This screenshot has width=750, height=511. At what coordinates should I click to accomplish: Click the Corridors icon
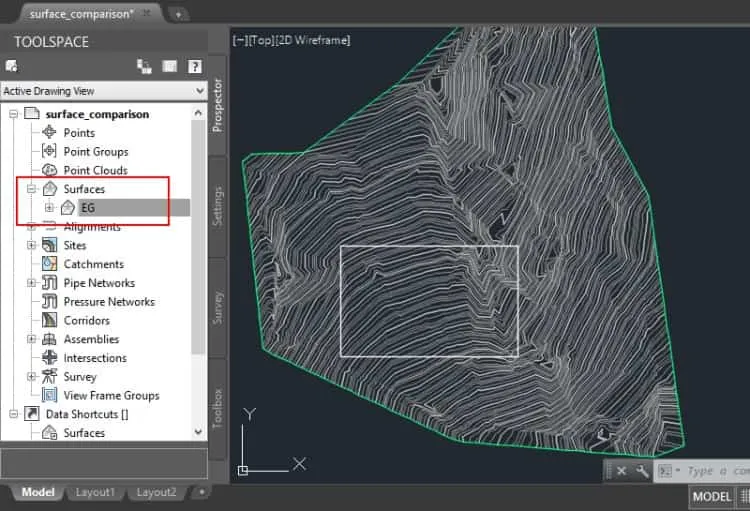(49, 320)
